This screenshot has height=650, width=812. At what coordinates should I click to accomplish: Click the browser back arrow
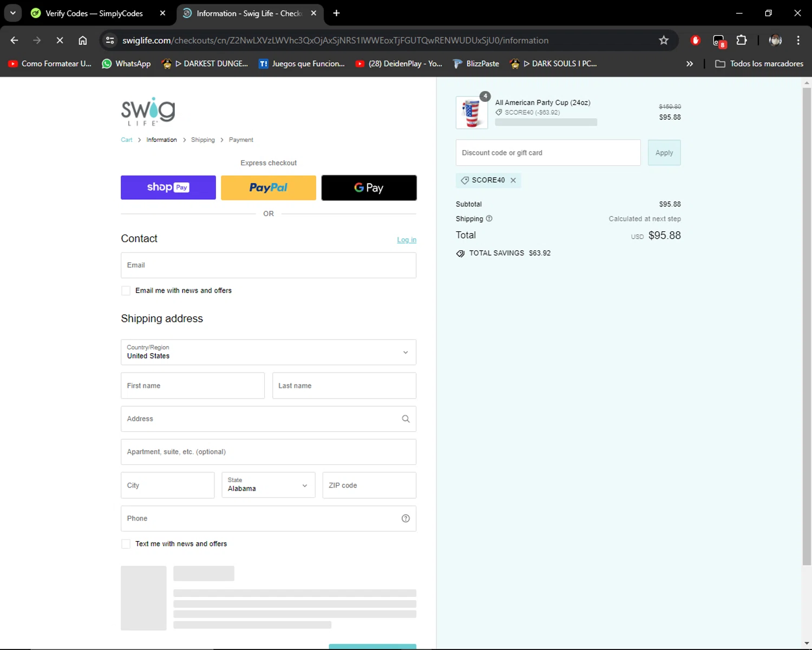point(15,40)
